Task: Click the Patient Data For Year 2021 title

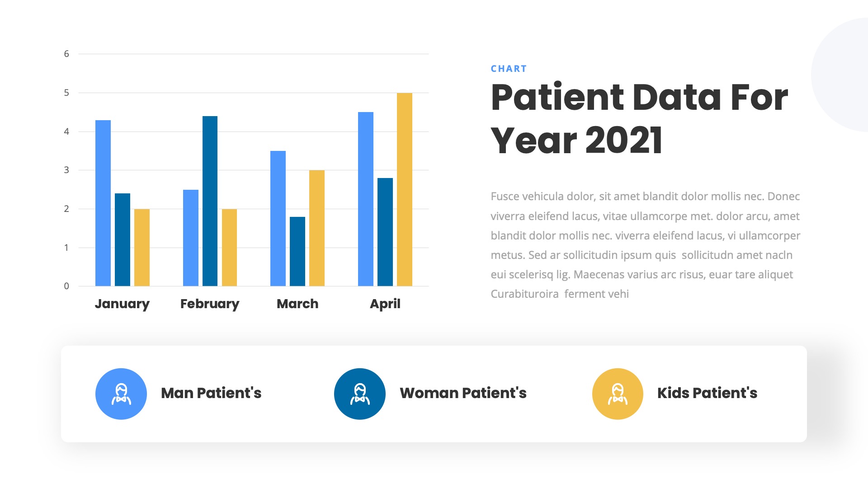Action: pyautogui.click(x=639, y=118)
